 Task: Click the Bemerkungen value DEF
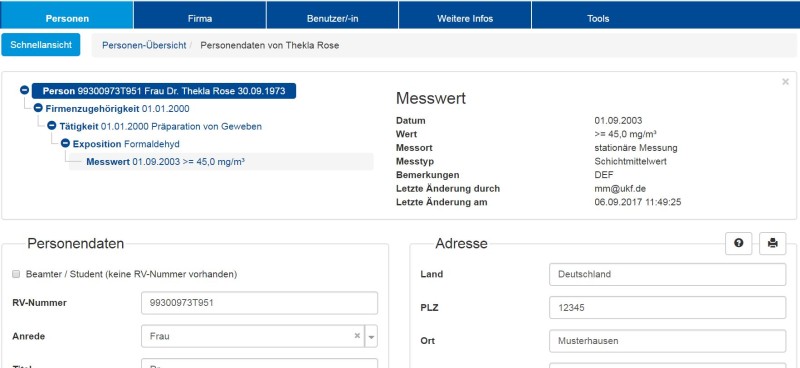603,175
